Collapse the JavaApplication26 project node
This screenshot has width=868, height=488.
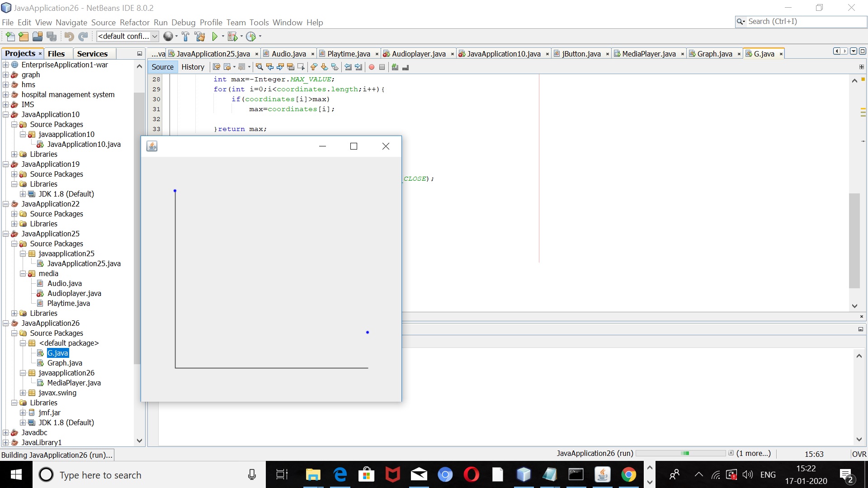pos(5,323)
